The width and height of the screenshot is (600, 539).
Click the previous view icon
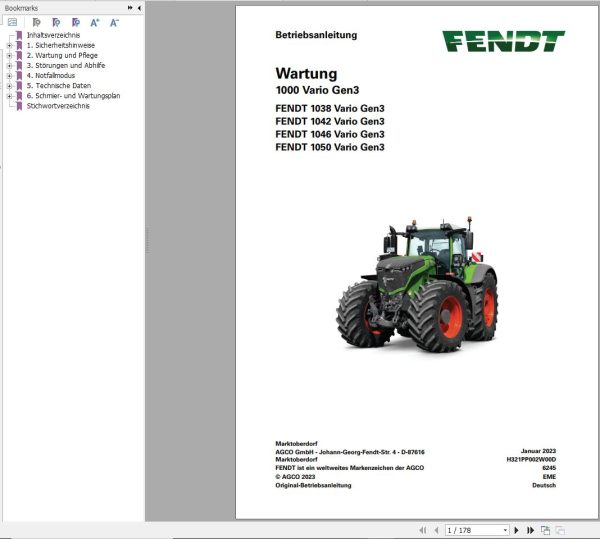click(x=545, y=530)
